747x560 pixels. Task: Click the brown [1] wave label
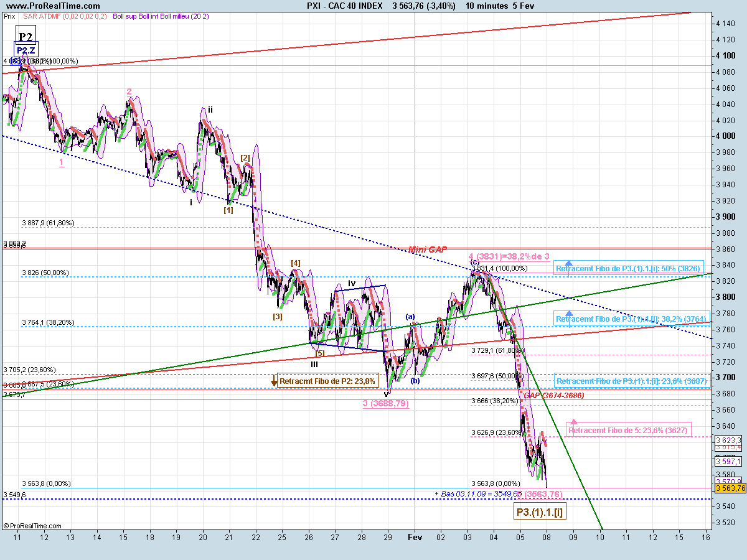[228, 210]
